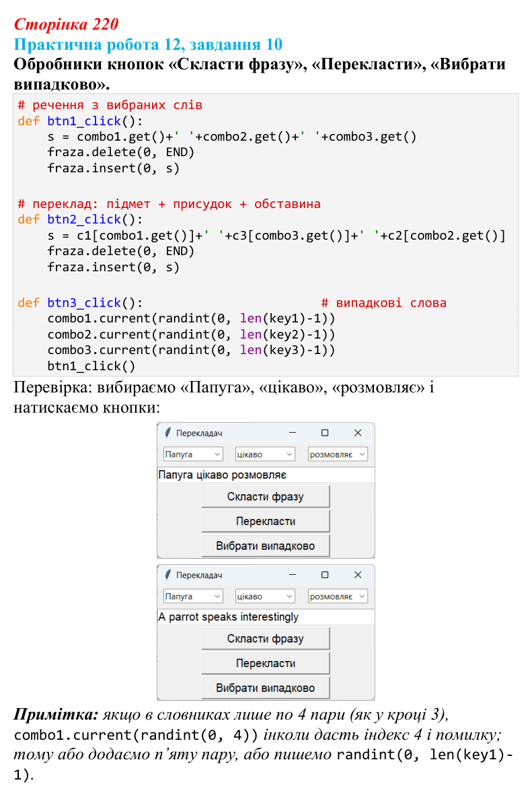The width and height of the screenshot is (532, 797).
Task: Open Папуга combo box in lower Перекладач window
Action: pos(193,596)
